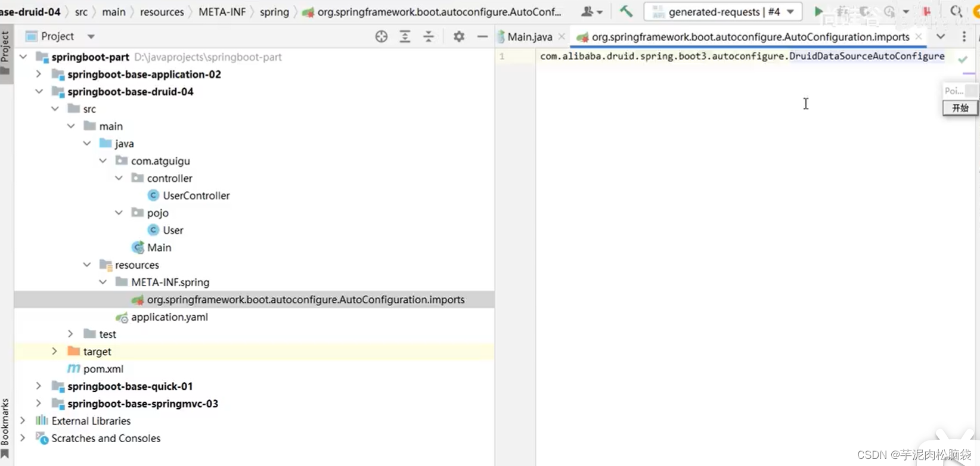Click the spring breadcrumb

point(274,12)
